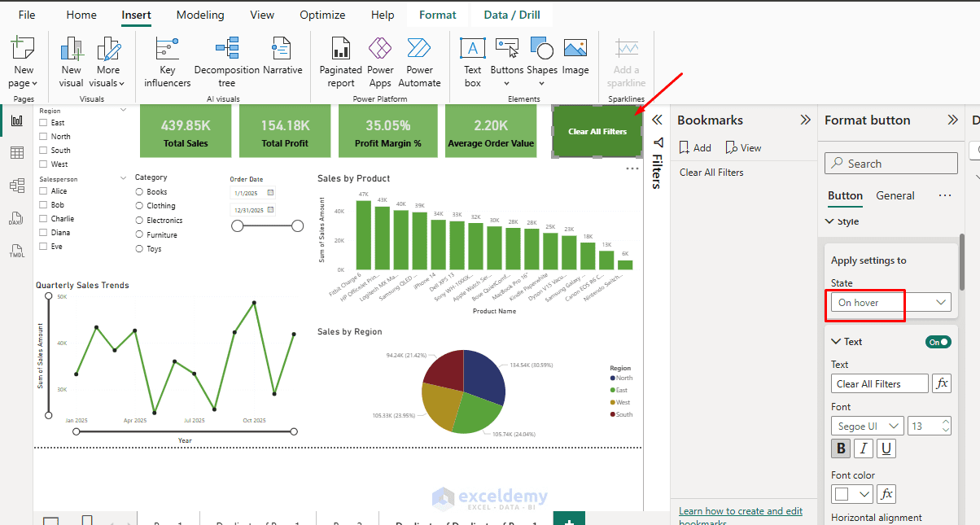Open the Font color picker dropdown
The height and width of the screenshot is (525, 980).
pyautogui.click(x=852, y=494)
